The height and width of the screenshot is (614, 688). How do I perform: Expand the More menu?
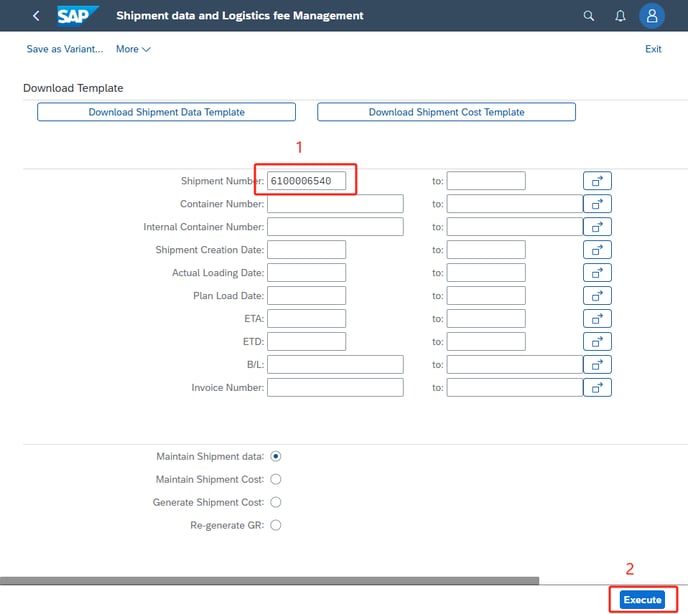133,49
